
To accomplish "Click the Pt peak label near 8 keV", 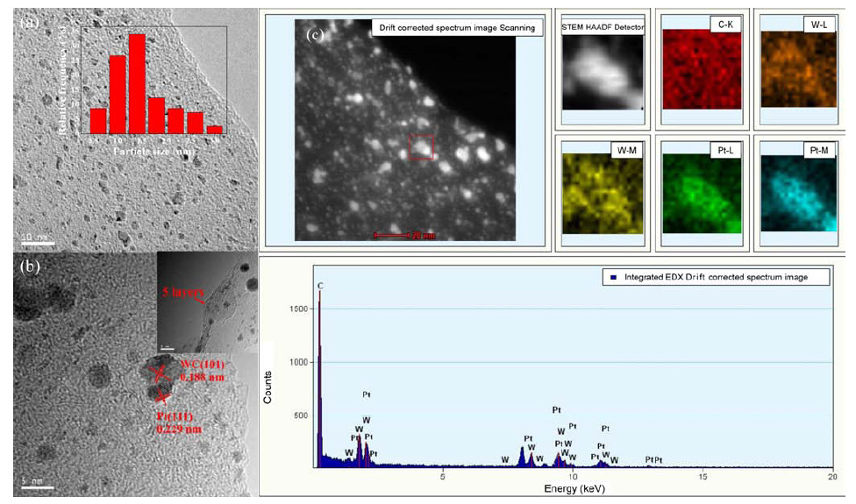I will (528, 438).
